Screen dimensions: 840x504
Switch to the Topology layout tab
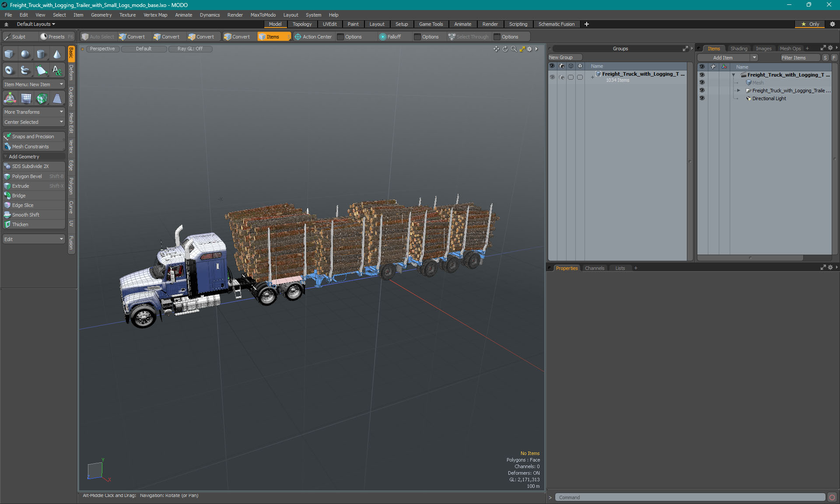[x=302, y=24]
